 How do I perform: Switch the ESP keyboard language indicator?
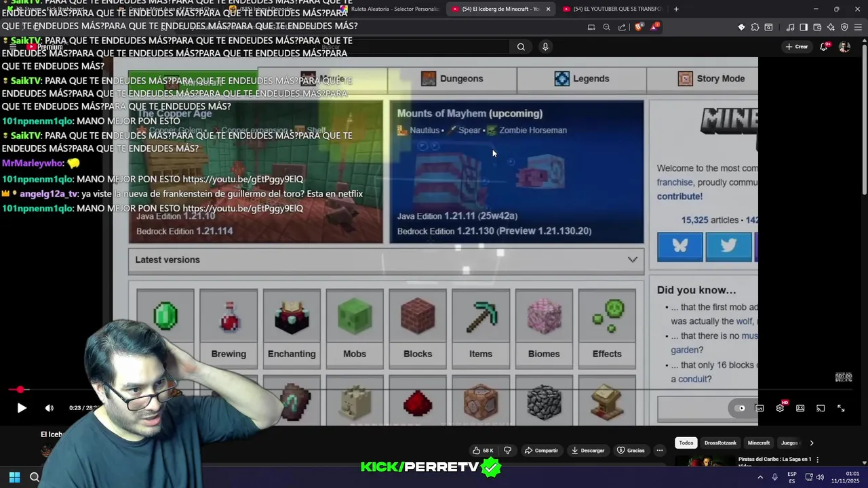(792, 477)
